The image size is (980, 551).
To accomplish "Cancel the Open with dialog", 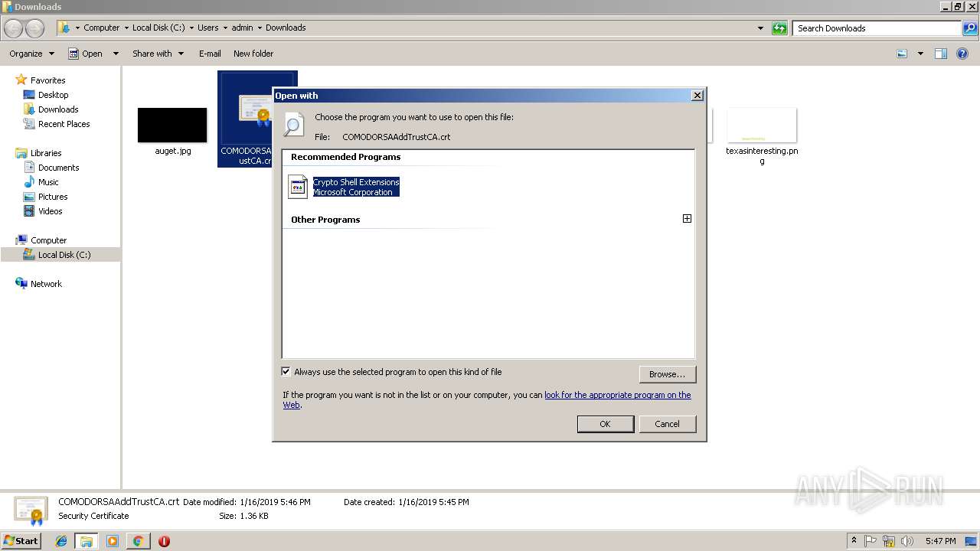I will (667, 424).
